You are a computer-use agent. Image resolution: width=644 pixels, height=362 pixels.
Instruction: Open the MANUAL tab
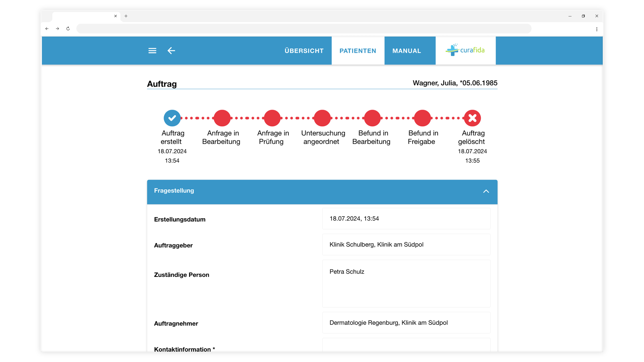407,51
